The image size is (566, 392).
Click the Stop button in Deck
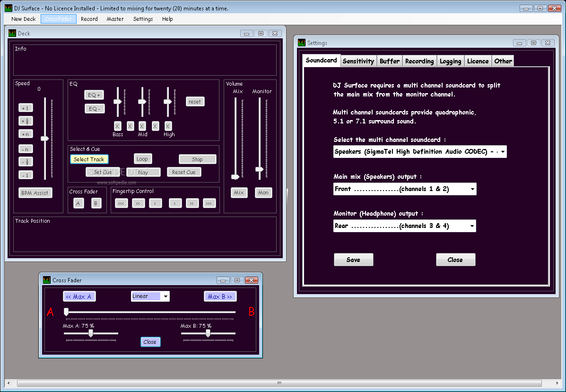198,159
